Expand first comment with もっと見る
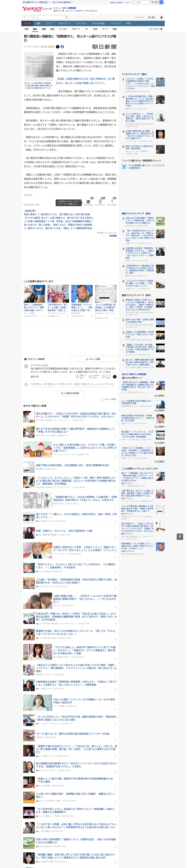 [105, 372]
